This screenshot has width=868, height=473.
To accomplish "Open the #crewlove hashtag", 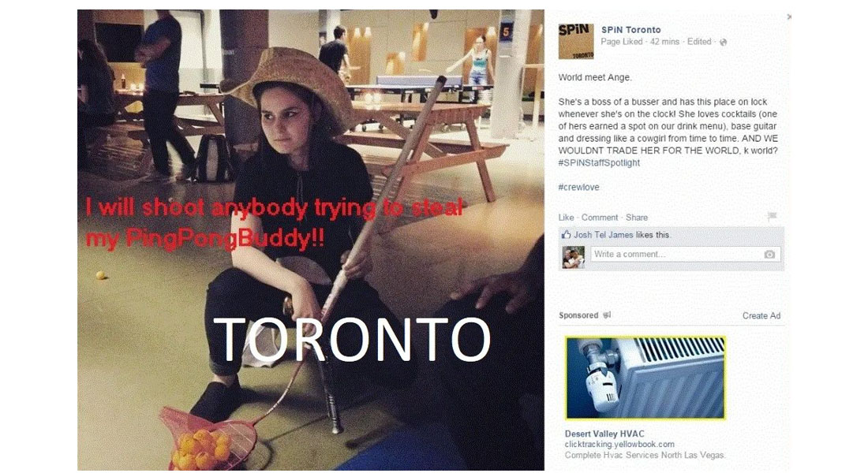I will pos(578,187).
